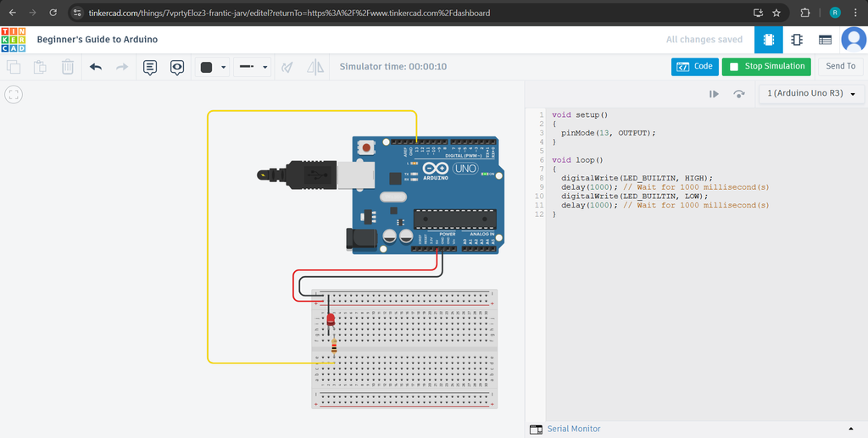Click Stop Simulation button
The height and width of the screenshot is (438, 868).
click(x=766, y=66)
